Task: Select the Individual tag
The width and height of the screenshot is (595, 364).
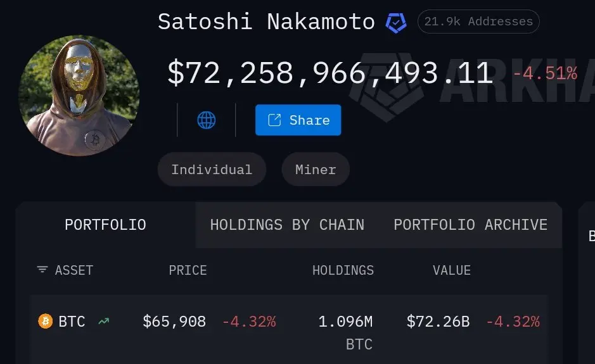Action: [212, 170]
